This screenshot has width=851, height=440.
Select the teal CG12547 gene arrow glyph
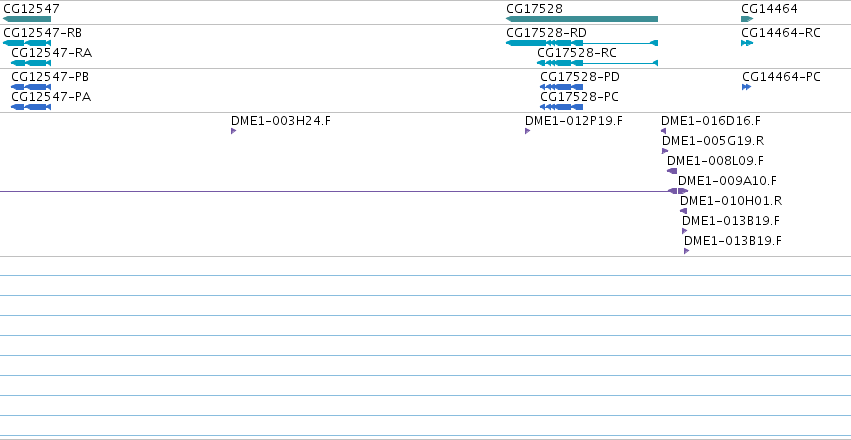[27, 19]
